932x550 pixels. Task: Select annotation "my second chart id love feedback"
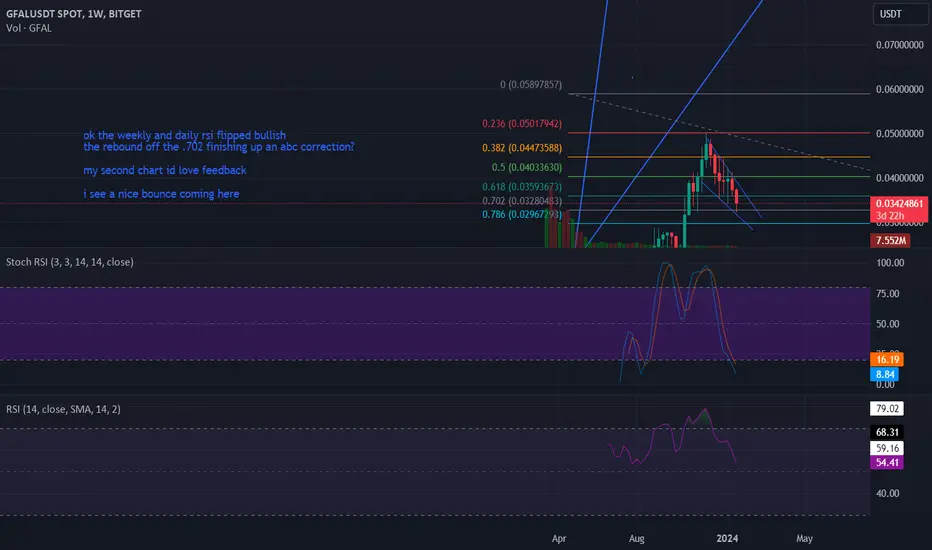(x=165, y=170)
